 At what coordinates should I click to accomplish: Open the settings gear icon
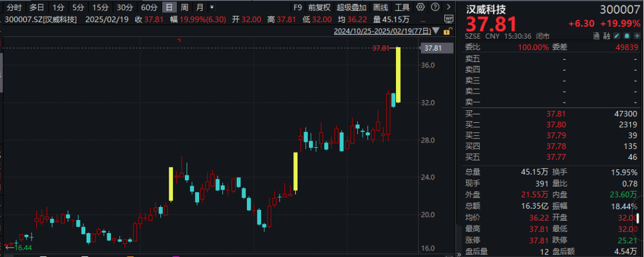(x=420, y=7)
